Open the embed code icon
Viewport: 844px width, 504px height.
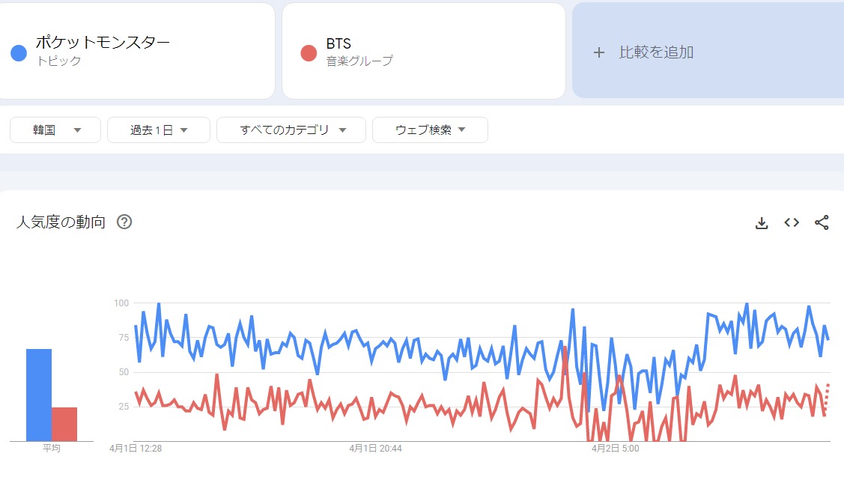pyautogui.click(x=792, y=222)
